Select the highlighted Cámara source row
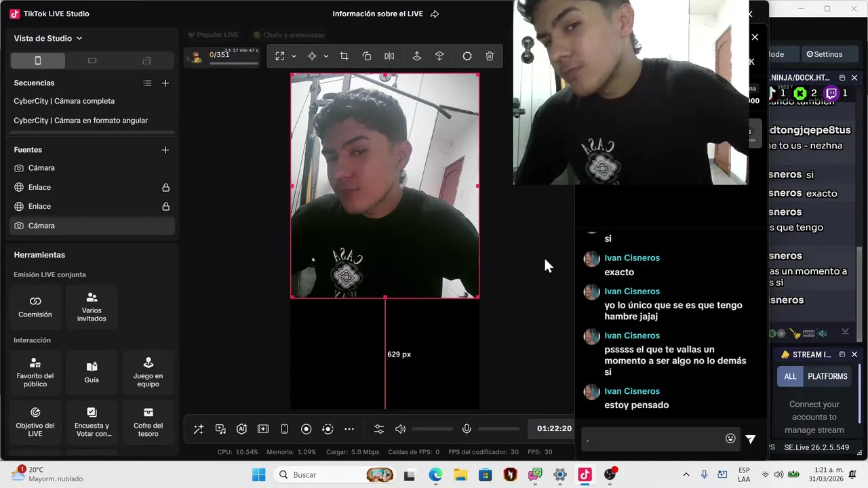 point(92,226)
